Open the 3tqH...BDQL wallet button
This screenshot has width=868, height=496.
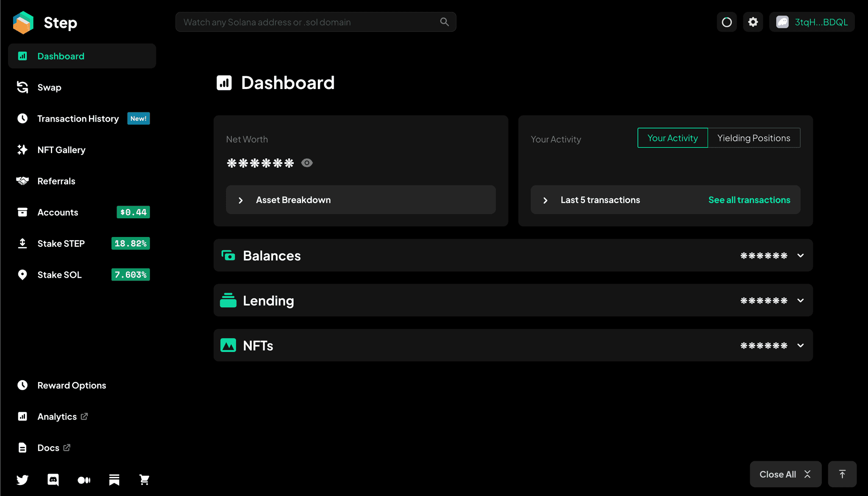812,22
